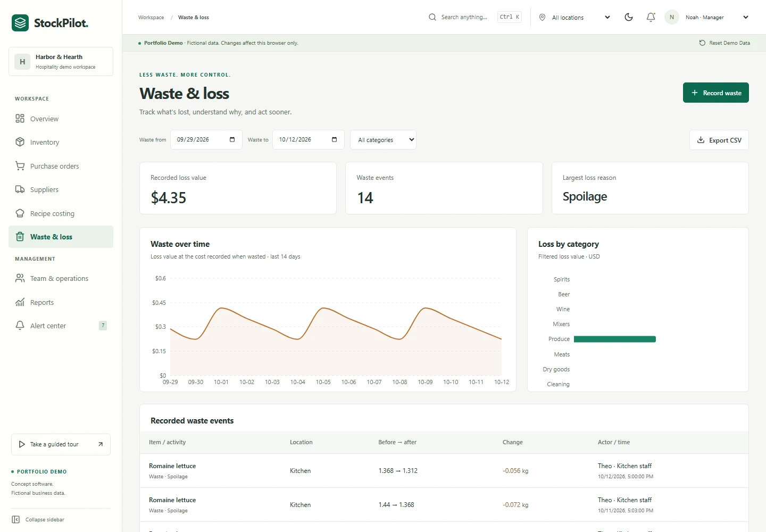
Task: Open Inventory menu item label
Action: [45, 143]
